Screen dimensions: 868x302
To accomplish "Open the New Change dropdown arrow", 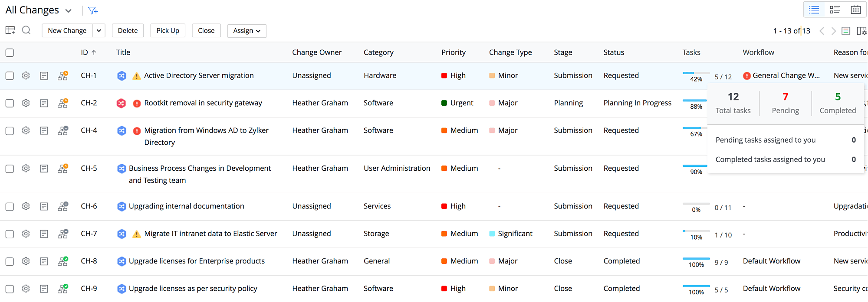I will tap(99, 30).
